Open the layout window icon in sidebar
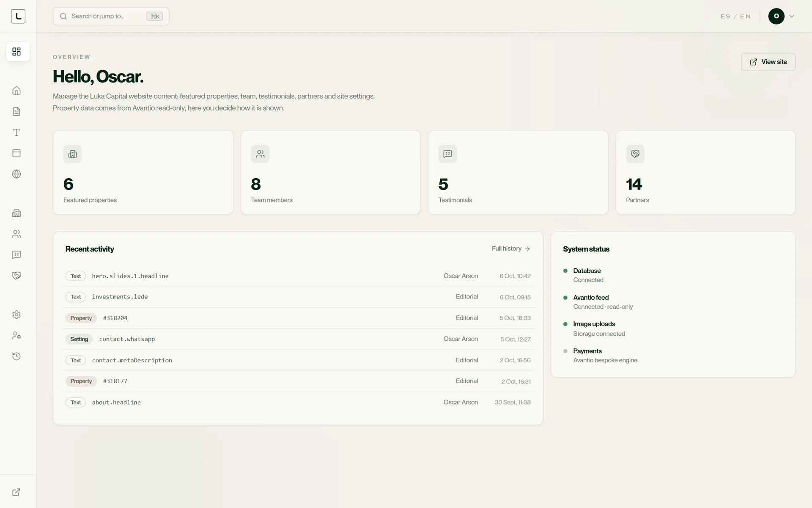The width and height of the screenshot is (812, 508). (16, 153)
